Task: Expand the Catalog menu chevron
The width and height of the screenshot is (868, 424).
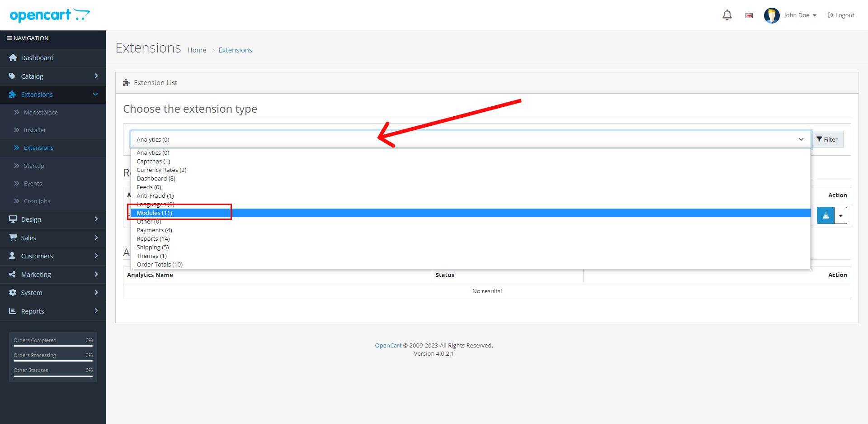Action: (x=96, y=76)
